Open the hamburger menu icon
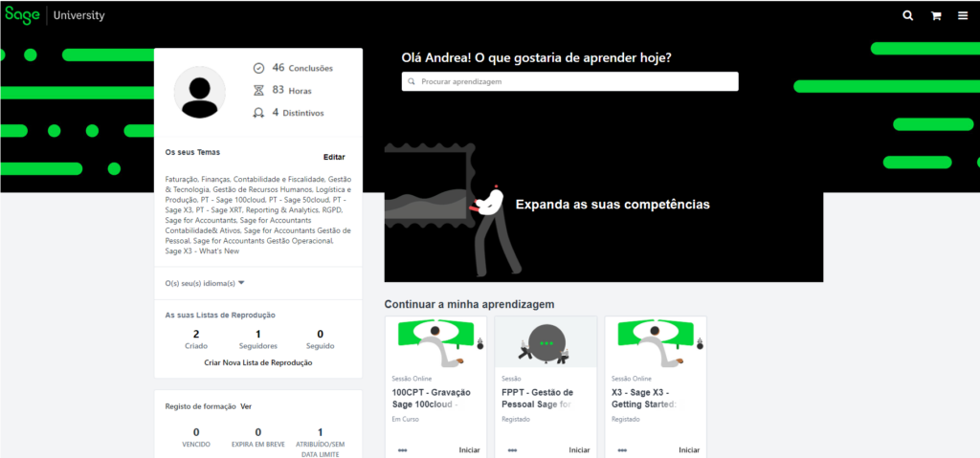The width and height of the screenshot is (980, 458). (x=963, y=15)
